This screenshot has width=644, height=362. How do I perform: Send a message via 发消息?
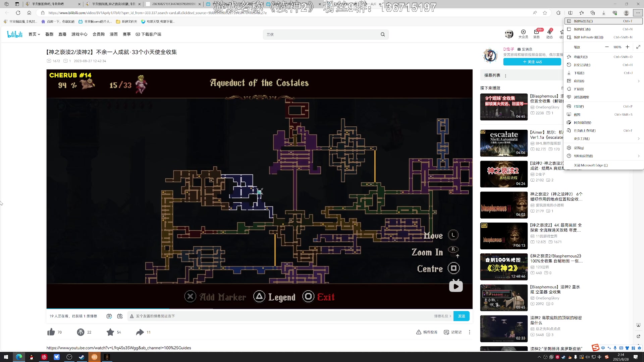(x=525, y=49)
